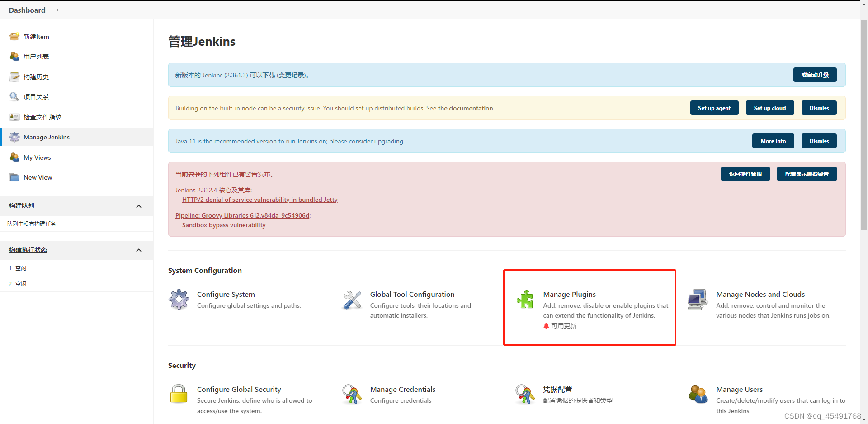
Task: Click the 新建Item box icon
Action: click(x=14, y=37)
